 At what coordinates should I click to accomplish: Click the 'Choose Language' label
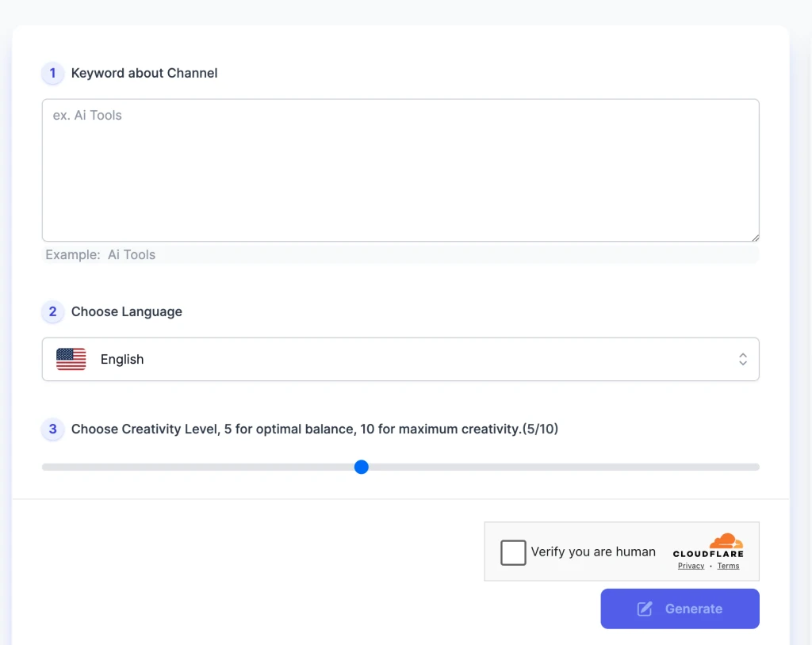[x=127, y=312]
